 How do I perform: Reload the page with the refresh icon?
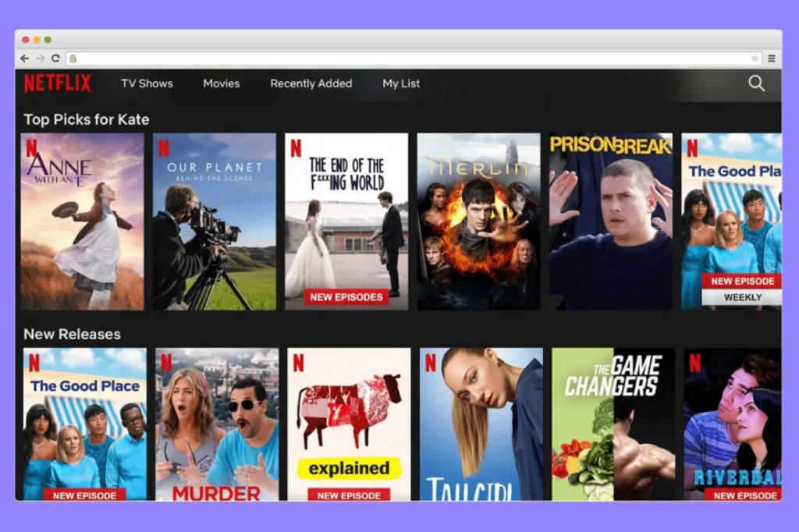click(x=55, y=59)
